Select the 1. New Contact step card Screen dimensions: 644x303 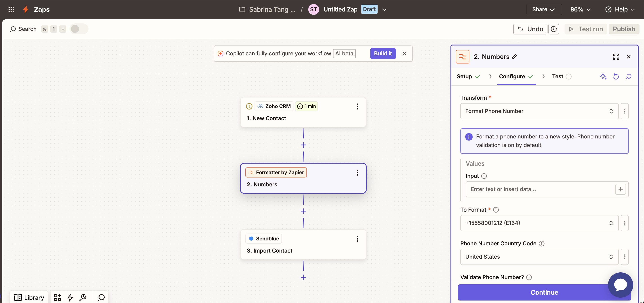(303, 112)
